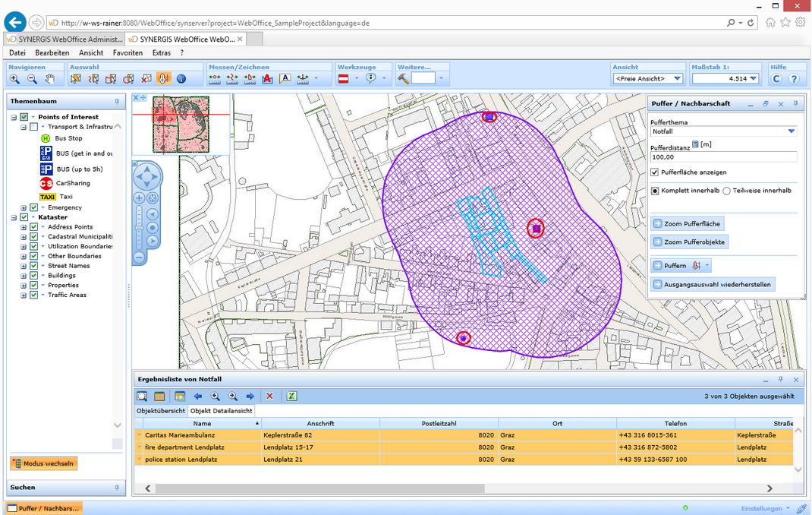The image size is (812, 515).
Task: Select the pan hand navigation tool
Action: coord(50,79)
